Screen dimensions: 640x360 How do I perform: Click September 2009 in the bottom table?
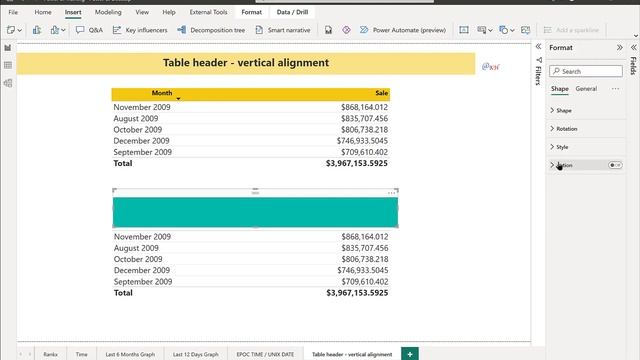pos(143,282)
